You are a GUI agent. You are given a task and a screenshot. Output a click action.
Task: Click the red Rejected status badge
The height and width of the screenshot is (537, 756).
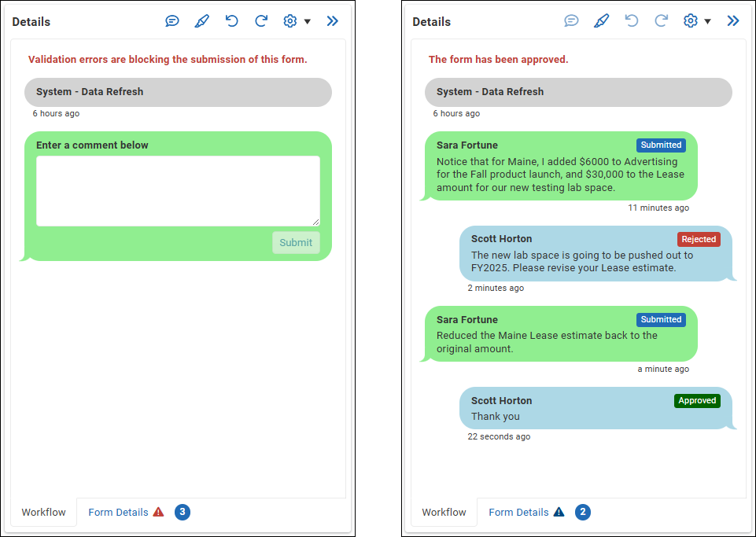(699, 239)
